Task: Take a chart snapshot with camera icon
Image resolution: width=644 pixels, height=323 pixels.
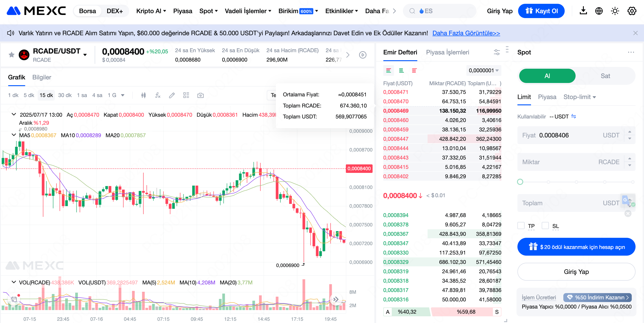Action: (x=201, y=95)
